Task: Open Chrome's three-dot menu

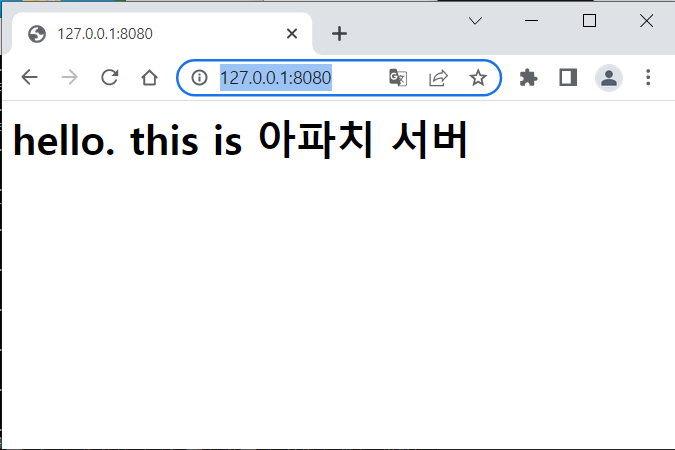Action: tap(648, 78)
